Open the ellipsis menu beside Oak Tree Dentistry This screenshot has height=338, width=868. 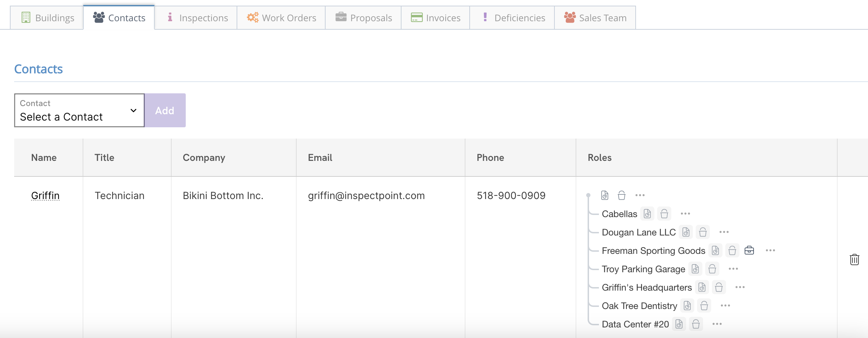725,305
